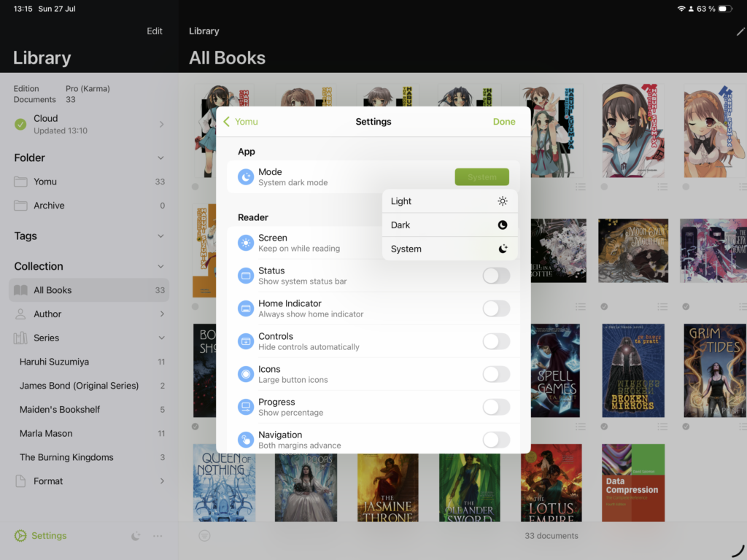747x560 pixels.
Task: Click the sun icon beside Light
Action: click(x=503, y=201)
